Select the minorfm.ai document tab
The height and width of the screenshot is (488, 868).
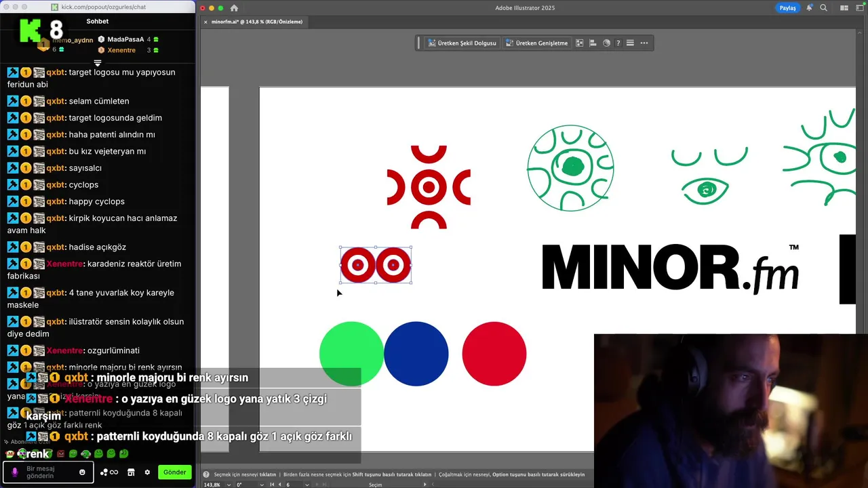click(258, 22)
